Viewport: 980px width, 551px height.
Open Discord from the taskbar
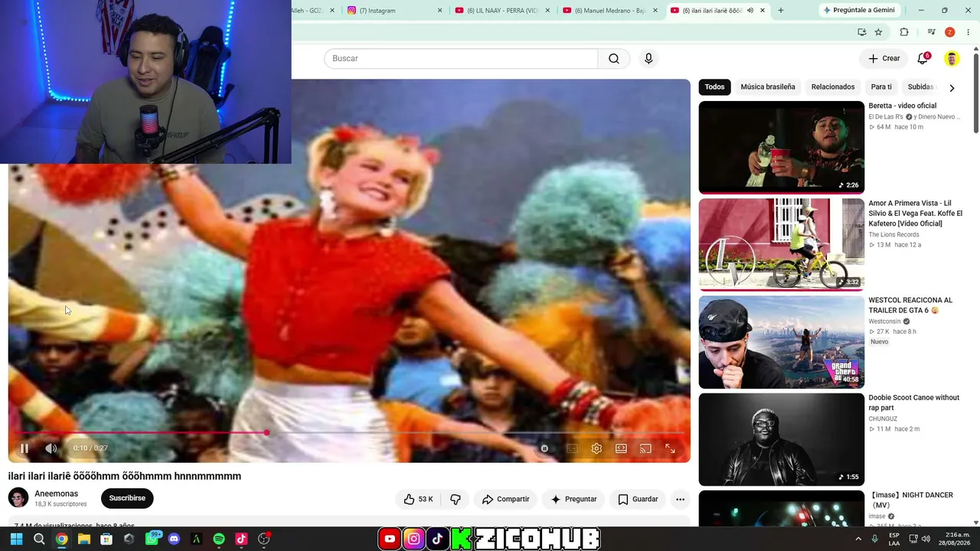coord(174,539)
